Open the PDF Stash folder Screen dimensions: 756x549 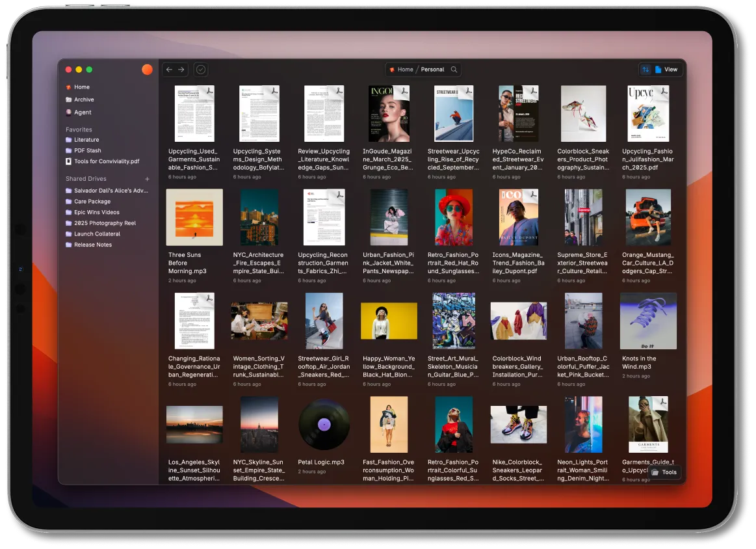(x=87, y=150)
